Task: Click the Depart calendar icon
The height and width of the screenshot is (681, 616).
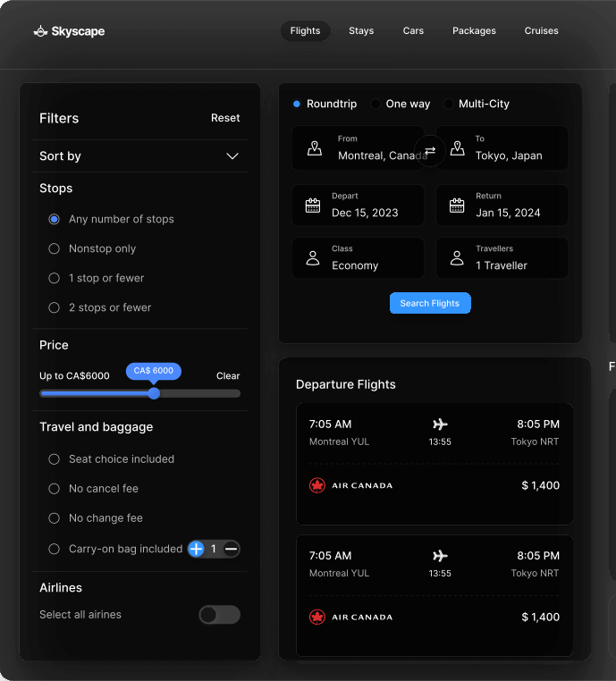Action: click(x=313, y=206)
